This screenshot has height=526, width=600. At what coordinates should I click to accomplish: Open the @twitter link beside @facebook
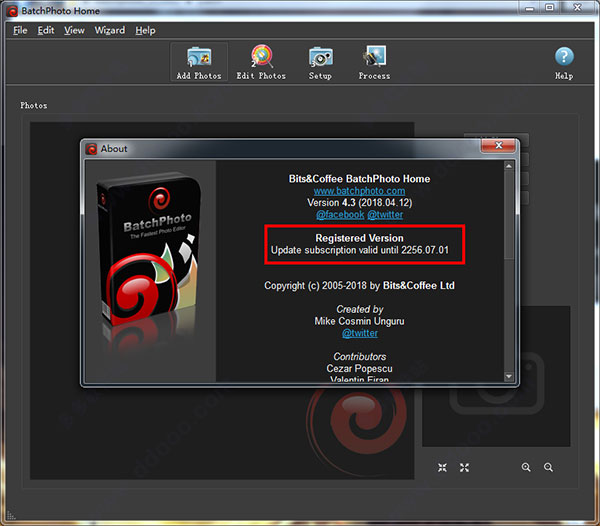pyautogui.click(x=385, y=215)
